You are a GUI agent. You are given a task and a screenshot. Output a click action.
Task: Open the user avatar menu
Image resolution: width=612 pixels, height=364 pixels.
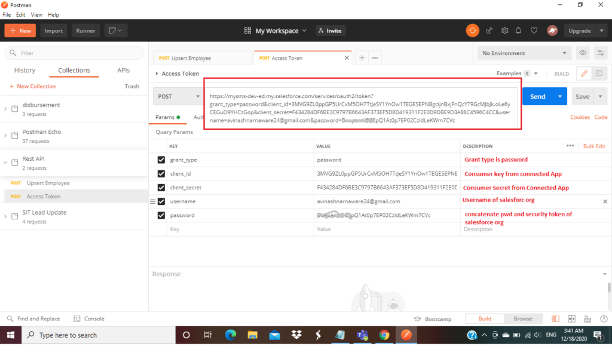coord(552,30)
